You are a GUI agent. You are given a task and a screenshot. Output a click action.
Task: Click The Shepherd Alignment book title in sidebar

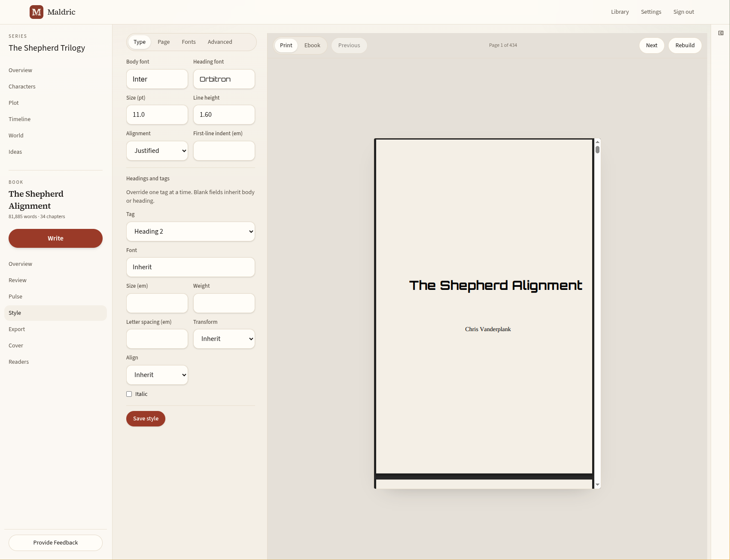pyautogui.click(x=36, y=200)
